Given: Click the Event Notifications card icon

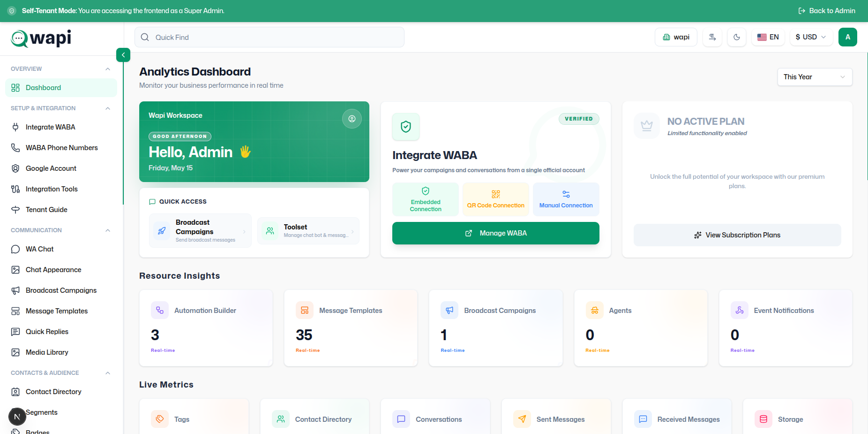Looking at the screenshot, I should point(740,310).
